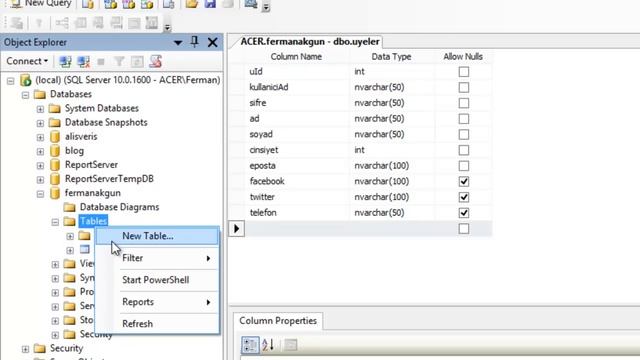Toggle auto-hide pin for Object Explorer
640x360 pixels.
pos(195,42)
